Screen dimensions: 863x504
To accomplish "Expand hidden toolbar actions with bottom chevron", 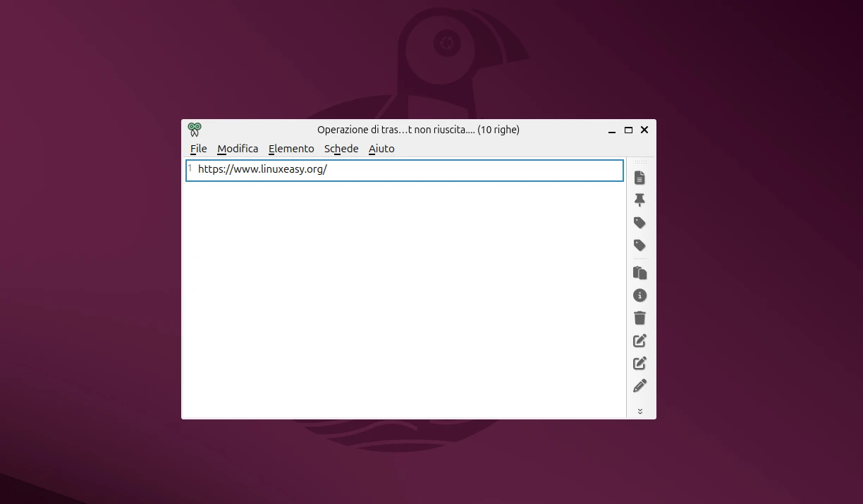I will pos(639,411).
